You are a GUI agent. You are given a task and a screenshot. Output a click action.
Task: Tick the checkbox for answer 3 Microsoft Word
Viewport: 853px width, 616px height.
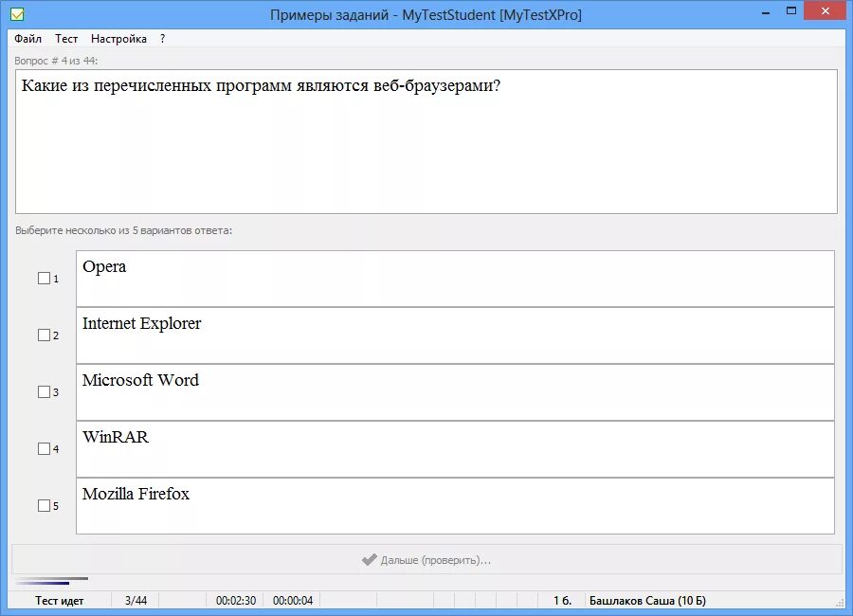click(x=44, y=391)
